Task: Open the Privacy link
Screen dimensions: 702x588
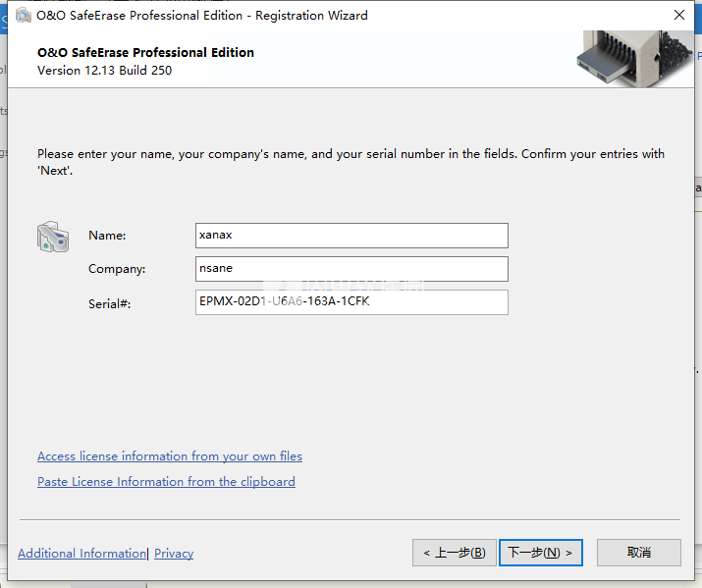Action: [x=174, y=554]
